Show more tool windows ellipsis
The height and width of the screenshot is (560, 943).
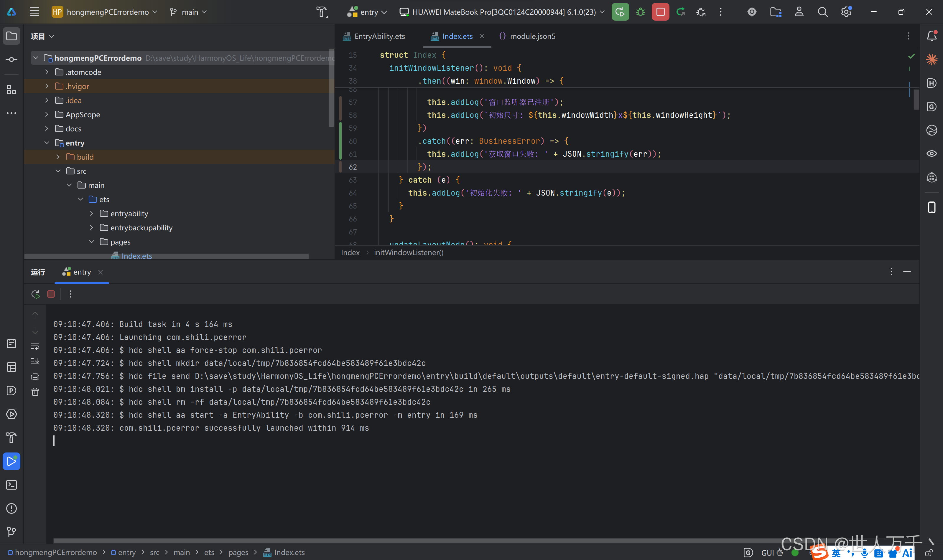(x=11, y=113)
